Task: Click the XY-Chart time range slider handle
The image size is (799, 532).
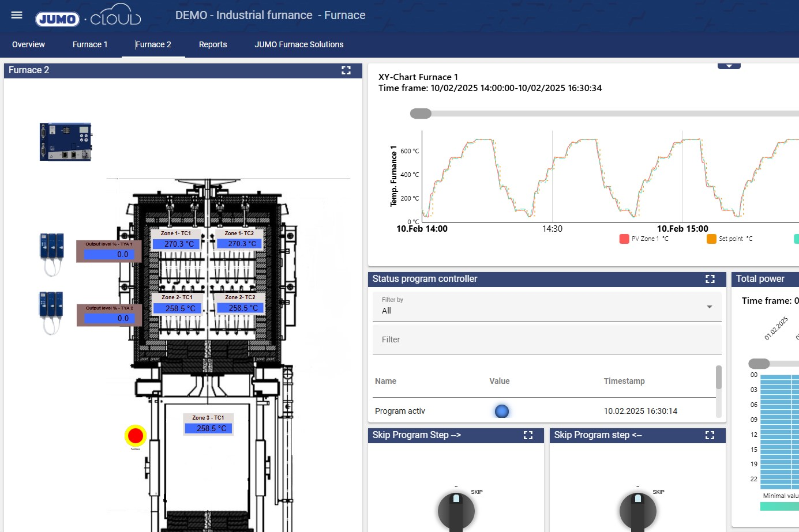Action: pos(421,114)
